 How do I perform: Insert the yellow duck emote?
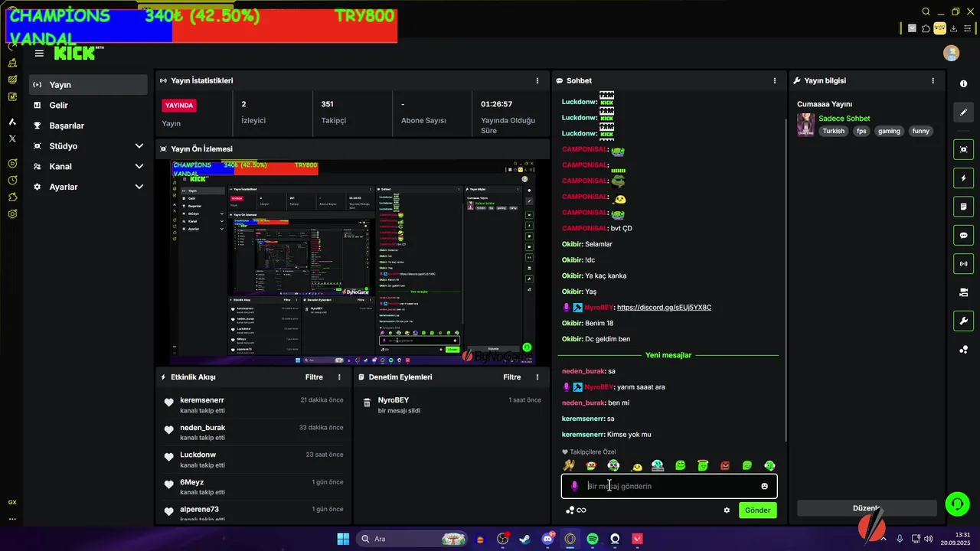point(636,466)
